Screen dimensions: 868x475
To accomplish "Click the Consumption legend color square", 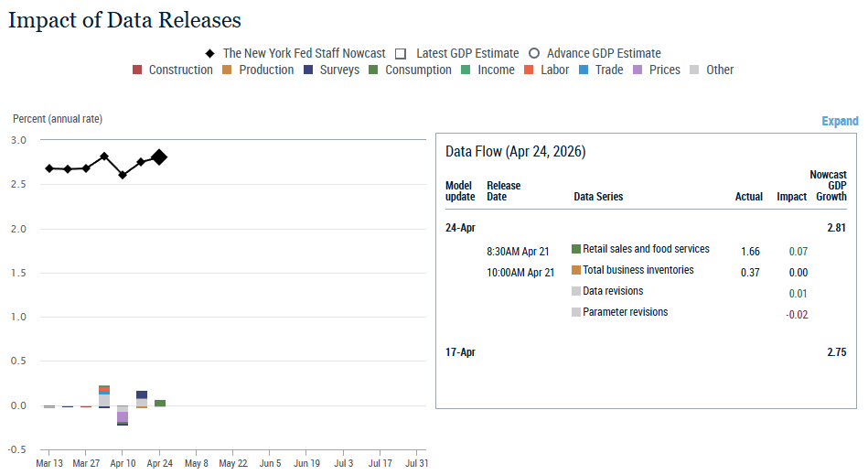I will (374, 70).
